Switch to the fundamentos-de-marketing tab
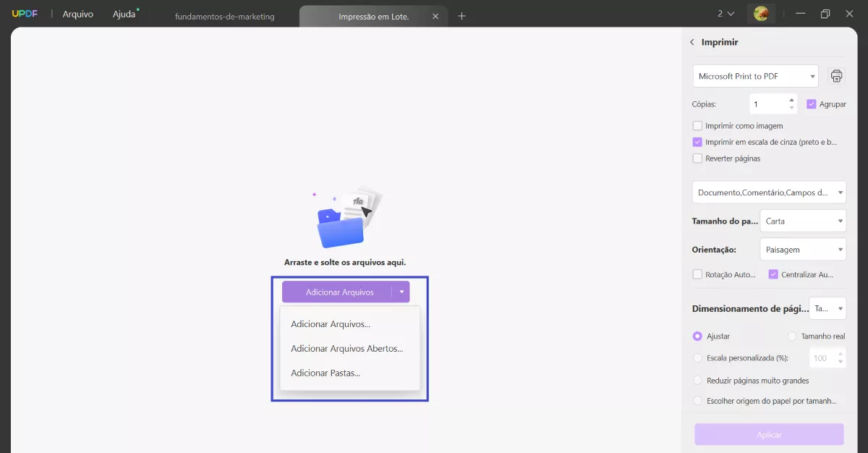868x453 pixels. coord(224,15)
